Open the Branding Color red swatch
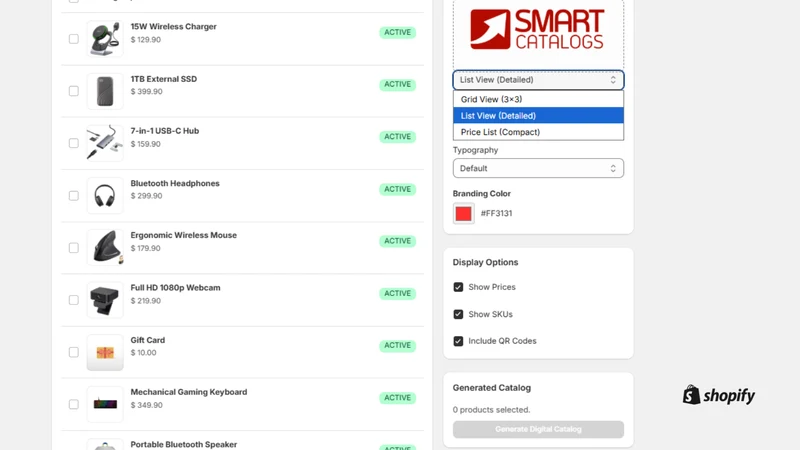This screenshot has width=800, height=450. click(x=463, y=214)
